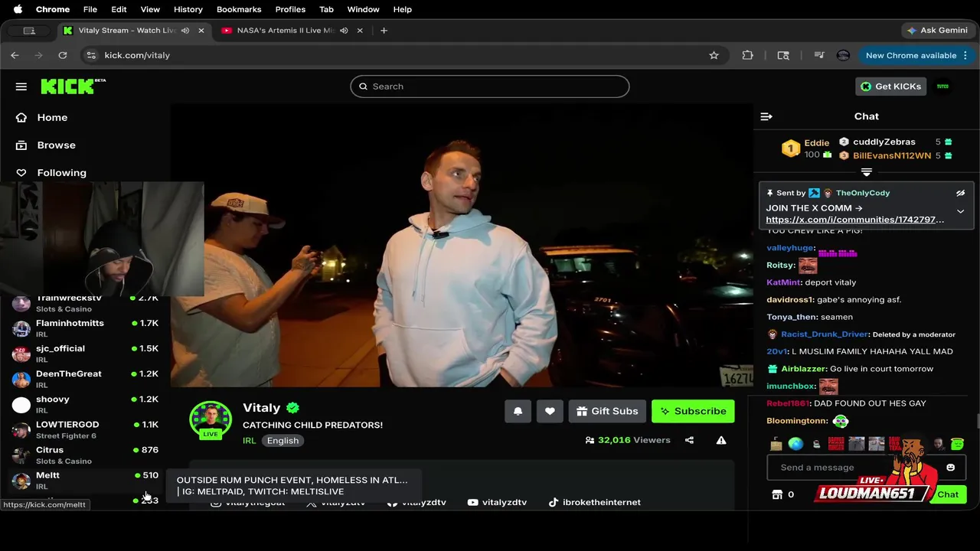Click the English language tag
The width and height of the screenshot is (980, 551).
pyautogui.click(x=283, y=441)
